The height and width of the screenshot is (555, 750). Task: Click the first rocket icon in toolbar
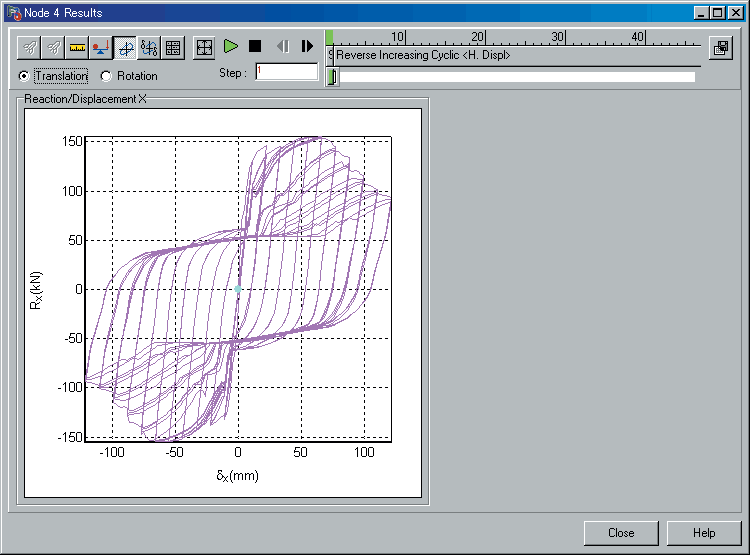[30, 47]
